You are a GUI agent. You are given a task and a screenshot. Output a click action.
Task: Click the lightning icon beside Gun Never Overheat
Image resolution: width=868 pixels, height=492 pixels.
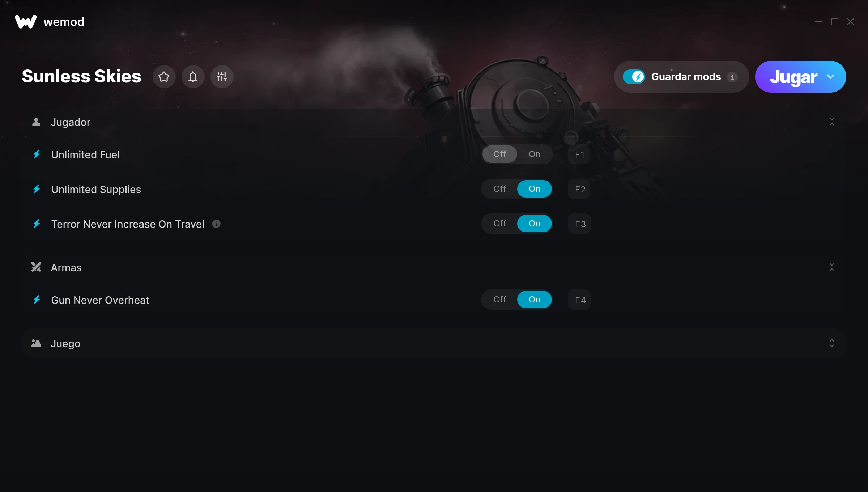[x=37, y=300]
